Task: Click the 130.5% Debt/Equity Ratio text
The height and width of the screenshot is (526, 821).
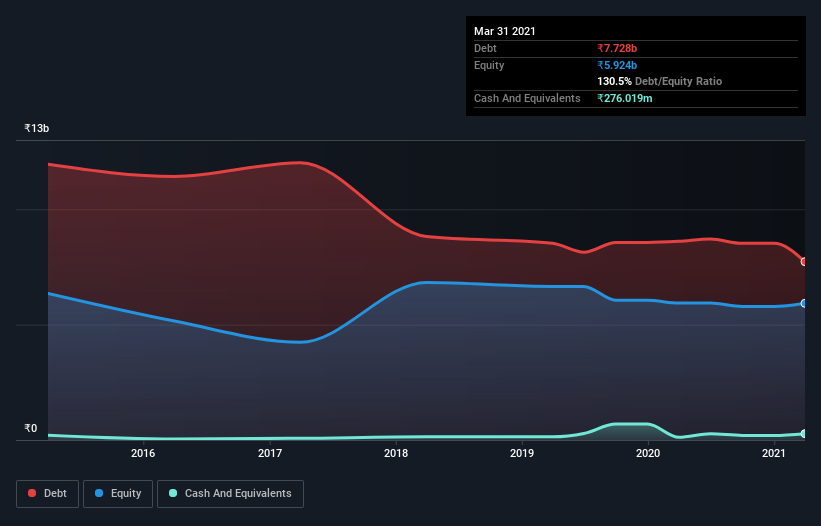Action: 660,81
